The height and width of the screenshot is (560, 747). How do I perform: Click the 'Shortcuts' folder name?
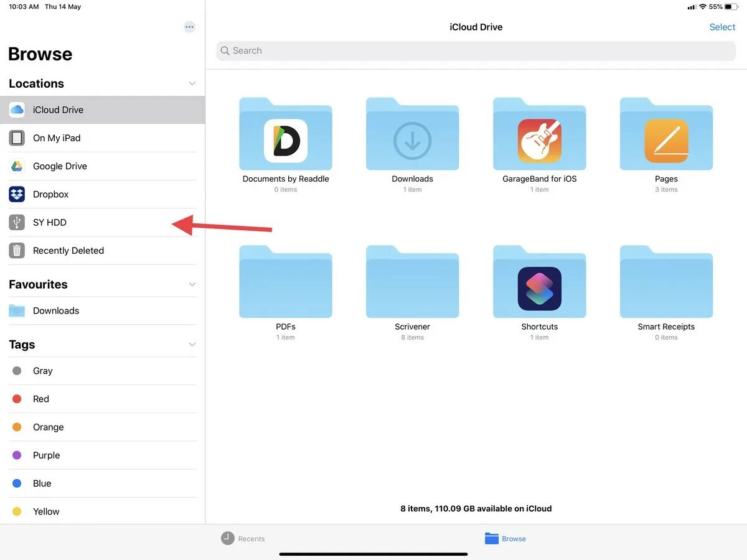[540, 327]
